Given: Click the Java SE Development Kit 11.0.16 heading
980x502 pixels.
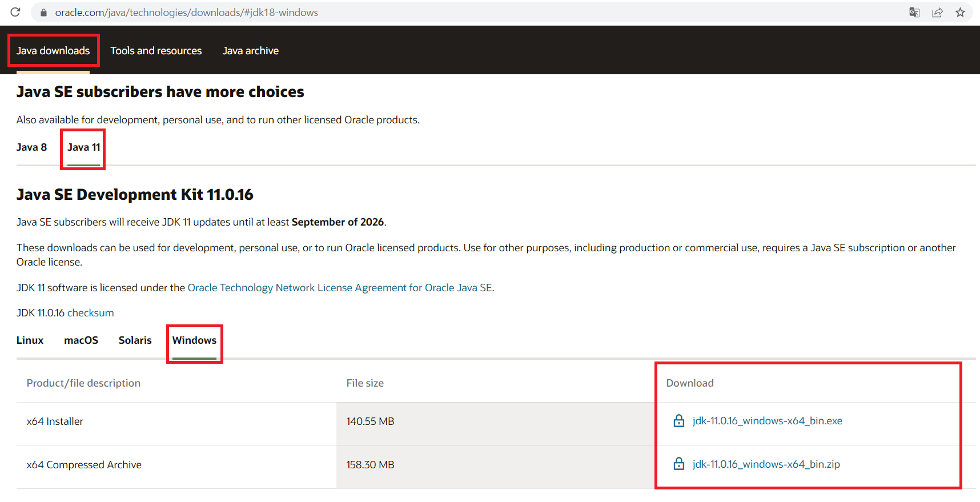Looking at the screenshot, I should click(x=135, y=195).
